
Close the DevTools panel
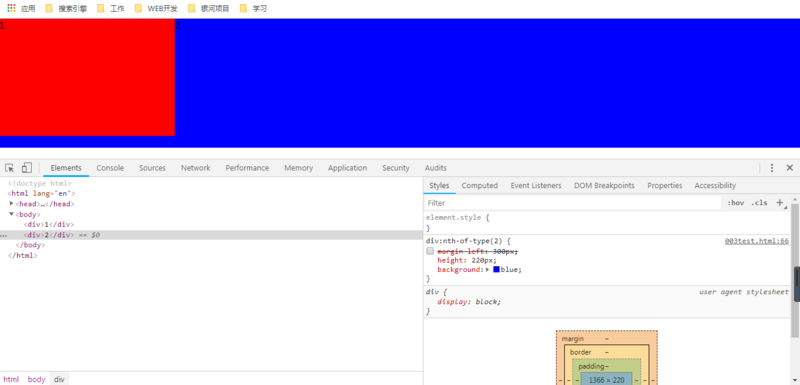789,168
